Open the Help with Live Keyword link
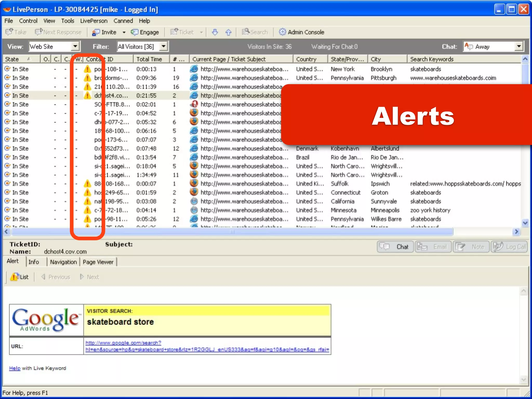The image size is (532, 399). 15,368
